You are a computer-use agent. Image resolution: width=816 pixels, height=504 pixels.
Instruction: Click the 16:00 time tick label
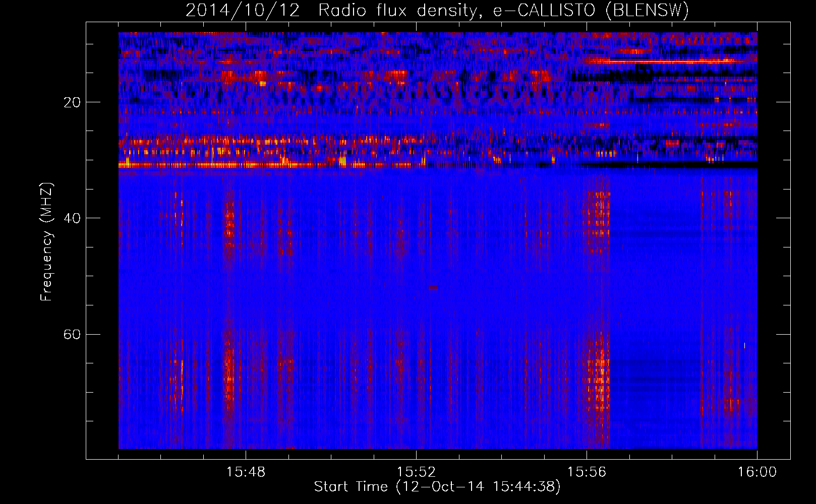tap(757, 472)
